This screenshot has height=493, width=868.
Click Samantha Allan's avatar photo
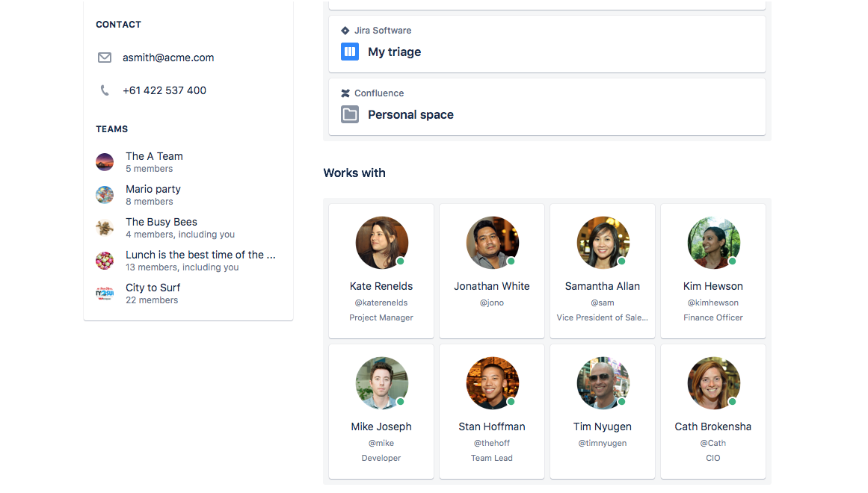click(603, 243)
